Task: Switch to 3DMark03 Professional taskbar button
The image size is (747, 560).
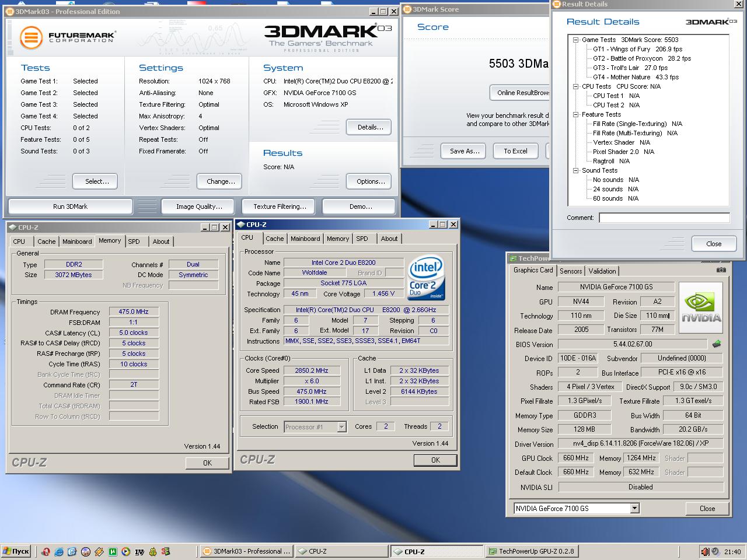Action: tap(246, 551)
